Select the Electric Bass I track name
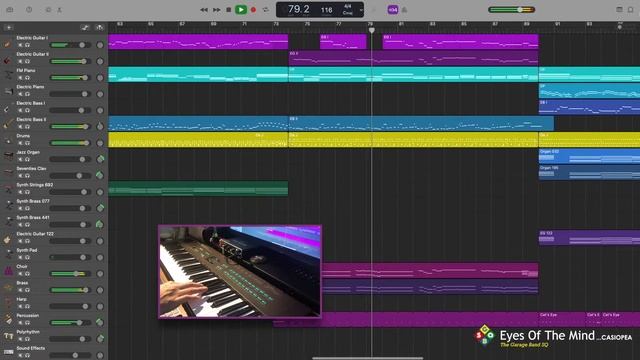Screen dimensions: 640x360 click(31, 103)
